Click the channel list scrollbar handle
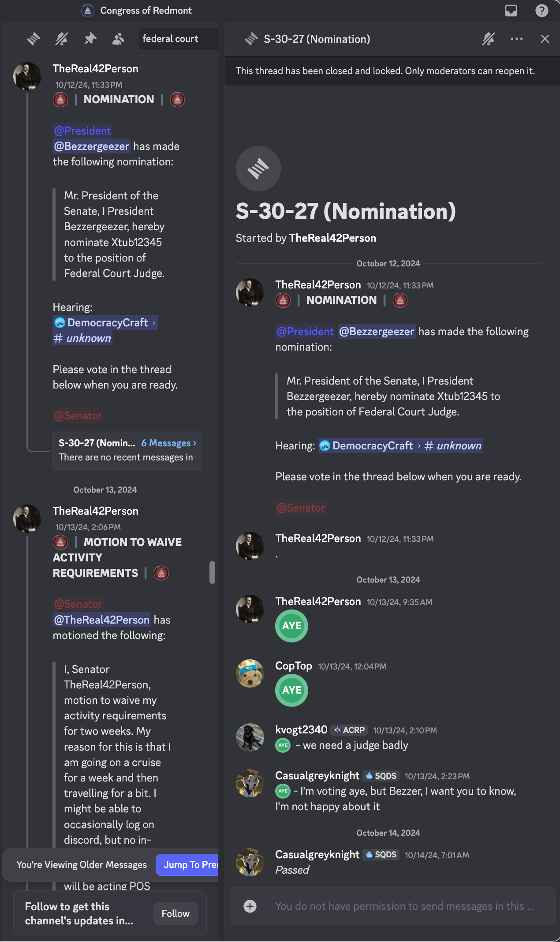Image resolution: width=560 pixels, height=942 pixels. [212, 572]
